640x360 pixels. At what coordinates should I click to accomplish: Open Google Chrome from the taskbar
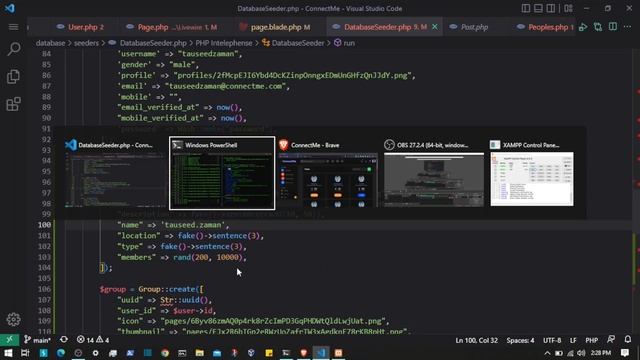tap(165, 353)
